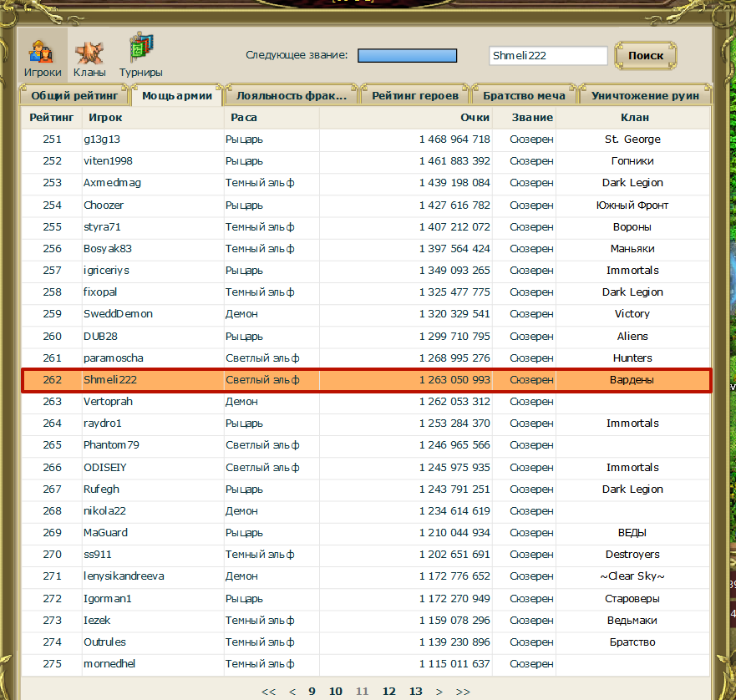This screenshot has height=700, width=736.
Task: Switch to Общий рейтинг tab
Action: pos(74,95)
